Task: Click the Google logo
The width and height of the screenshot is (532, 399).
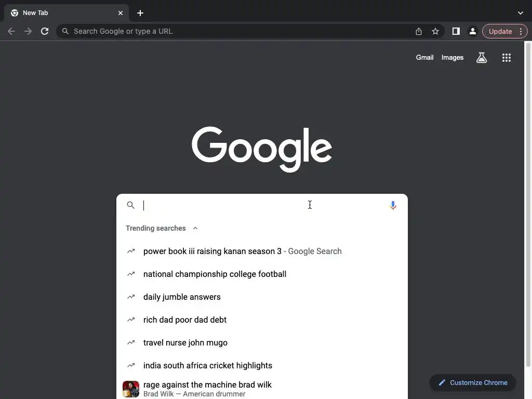Action: (262, 149)
